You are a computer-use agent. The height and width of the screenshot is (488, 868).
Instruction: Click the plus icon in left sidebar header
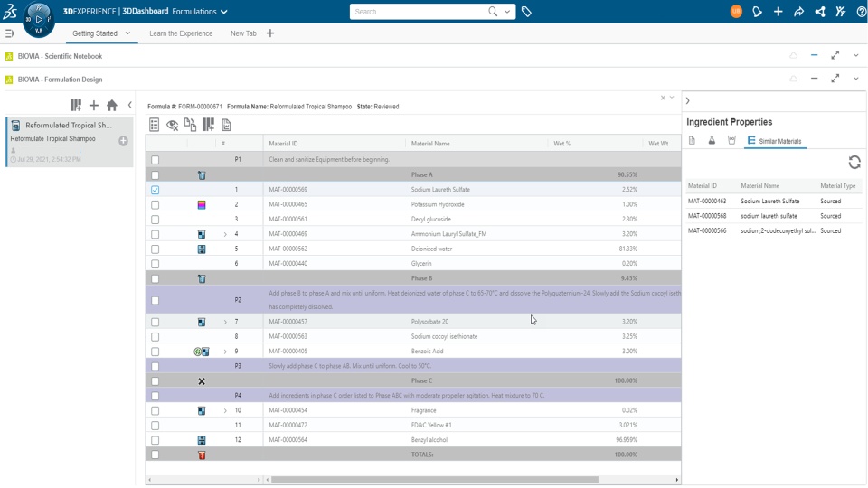coord(94,105)
